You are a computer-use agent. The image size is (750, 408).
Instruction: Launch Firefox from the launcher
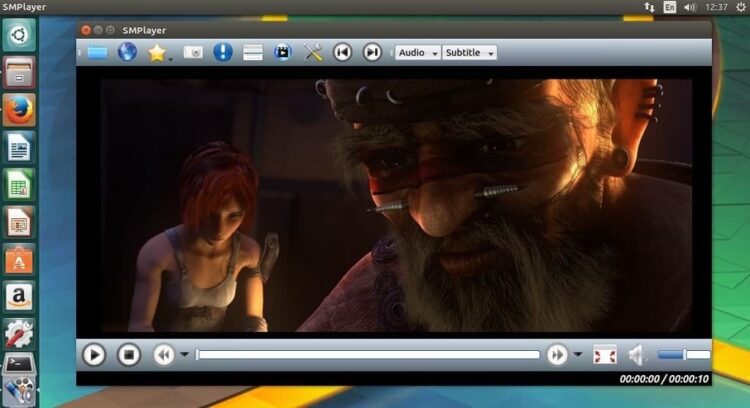coord(19,110)
